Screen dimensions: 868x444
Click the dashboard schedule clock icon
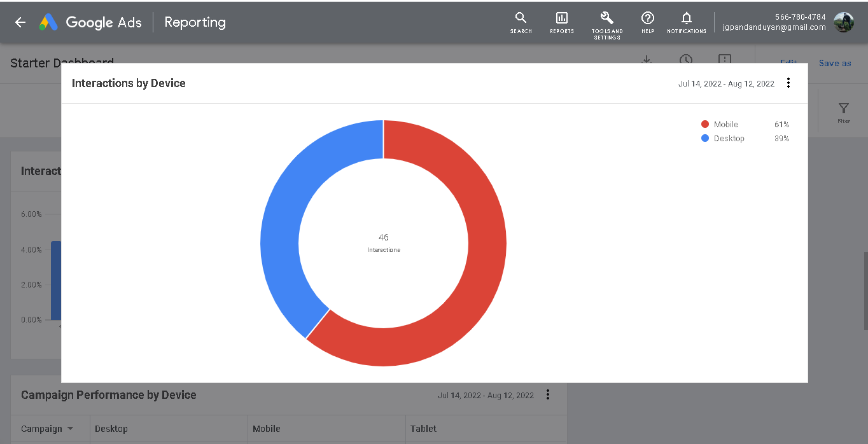point(685,59)
